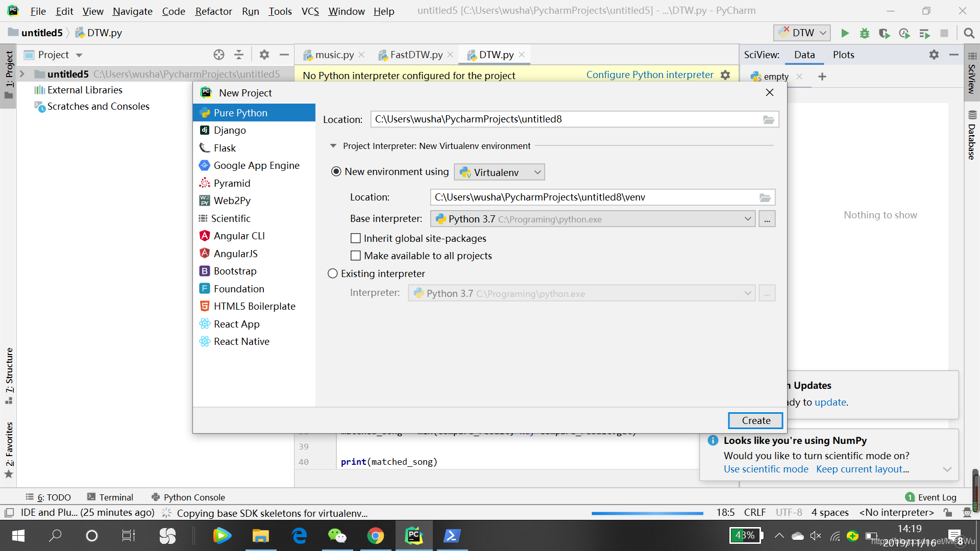Collapse all in Project panel

coord(239,55)
